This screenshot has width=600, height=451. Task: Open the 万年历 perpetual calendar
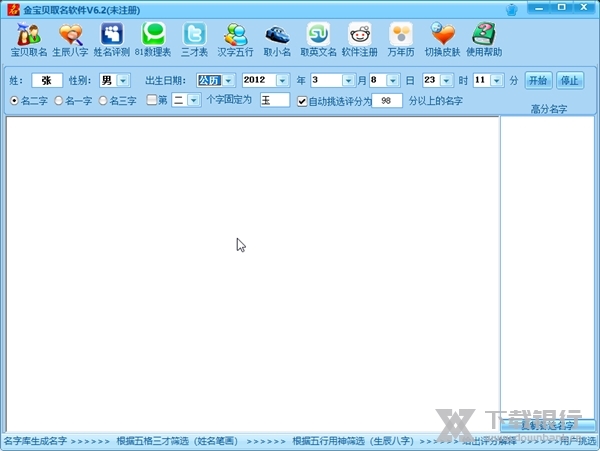click(401, 40)
